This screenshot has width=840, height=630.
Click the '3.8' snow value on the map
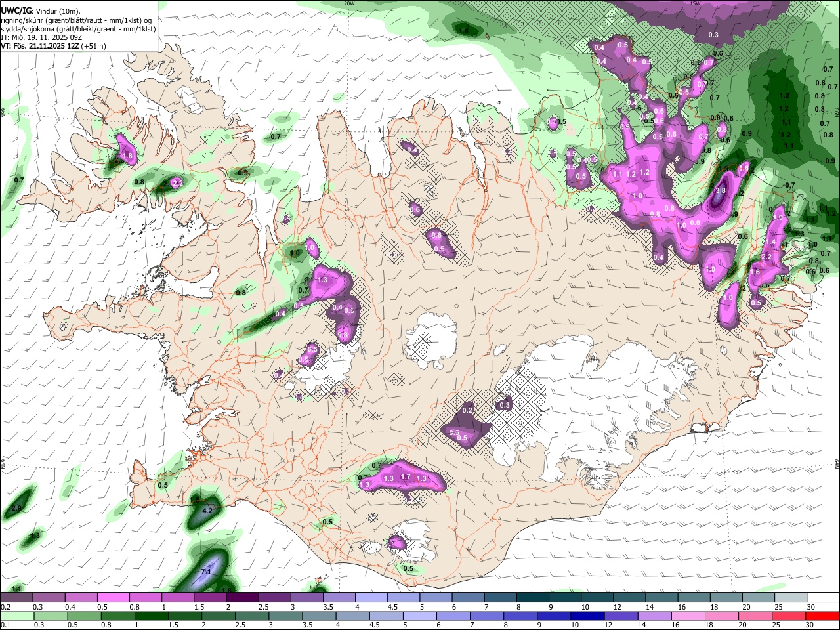720,190
